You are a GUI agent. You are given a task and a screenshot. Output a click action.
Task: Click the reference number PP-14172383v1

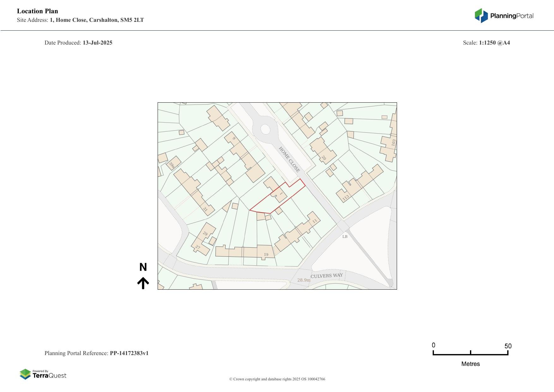(129, 353)
